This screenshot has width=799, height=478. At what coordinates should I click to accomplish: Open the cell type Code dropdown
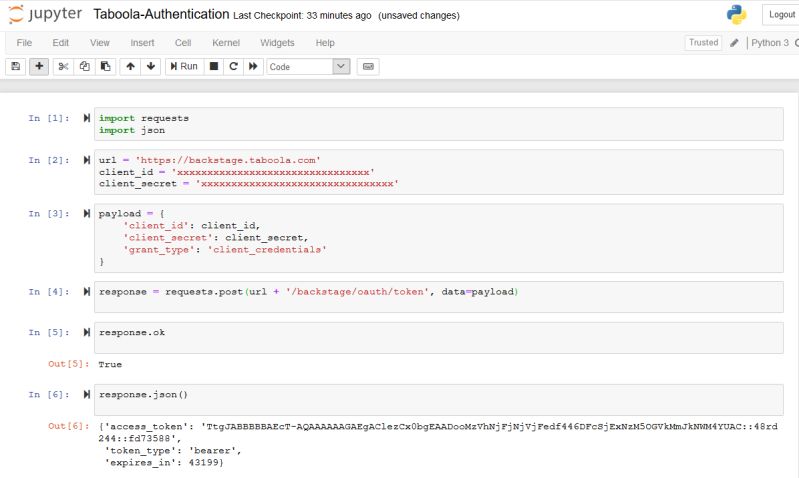point(308,67)
